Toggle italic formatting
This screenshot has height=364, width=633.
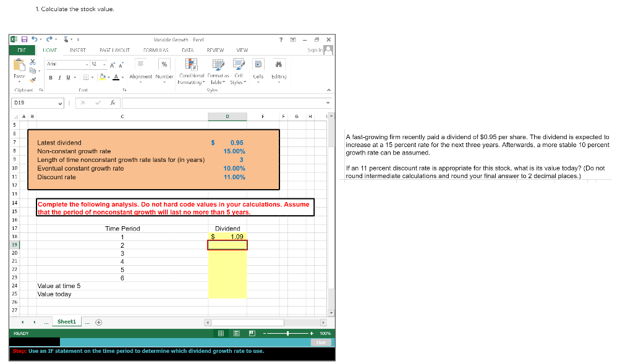(59, 76)
